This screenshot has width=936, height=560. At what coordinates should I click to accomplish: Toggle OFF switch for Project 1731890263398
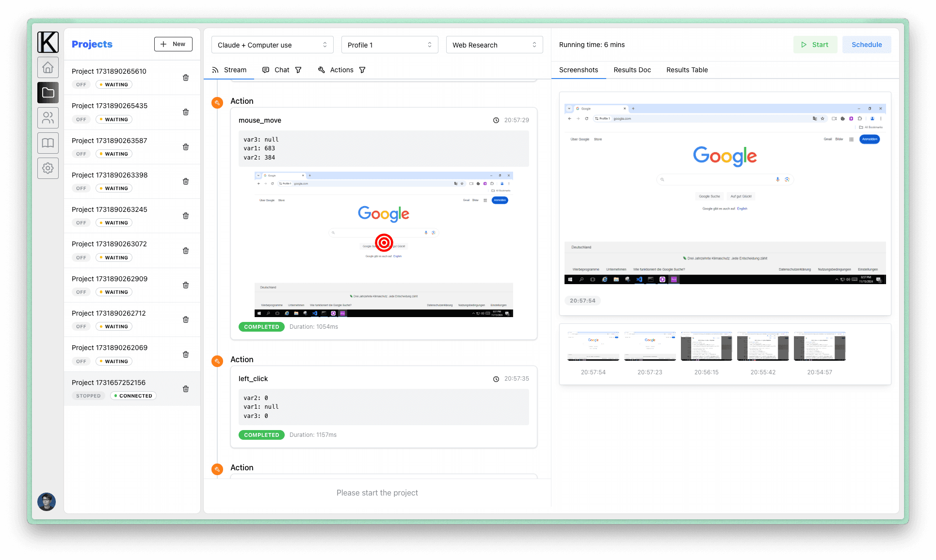click(x=81, y=188)
